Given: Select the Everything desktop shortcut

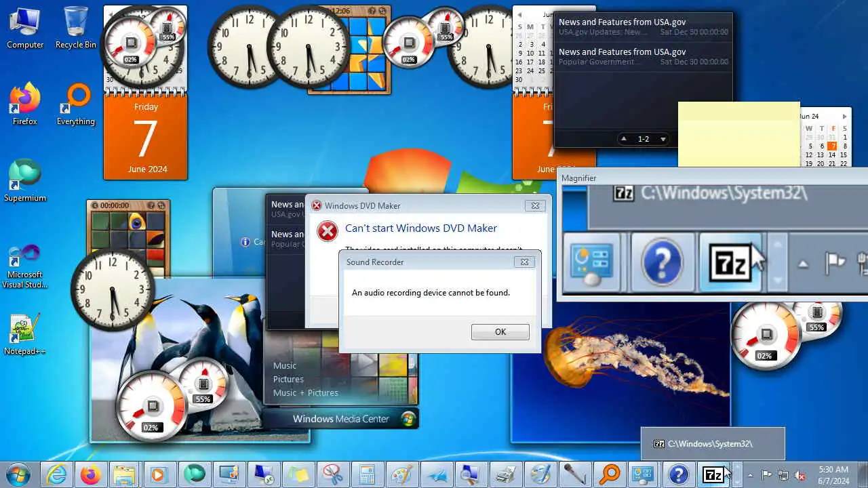Looking at the screenshot, I should pos(75,105).
